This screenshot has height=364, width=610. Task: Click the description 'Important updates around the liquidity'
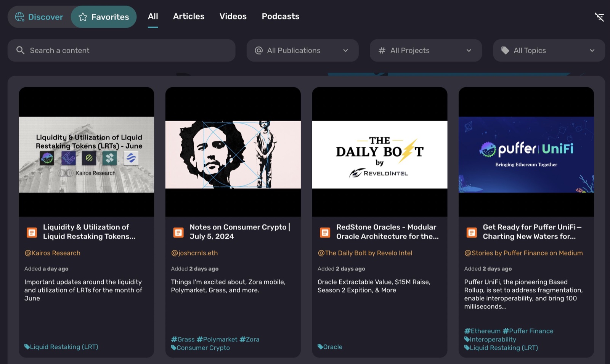point(83,290)
